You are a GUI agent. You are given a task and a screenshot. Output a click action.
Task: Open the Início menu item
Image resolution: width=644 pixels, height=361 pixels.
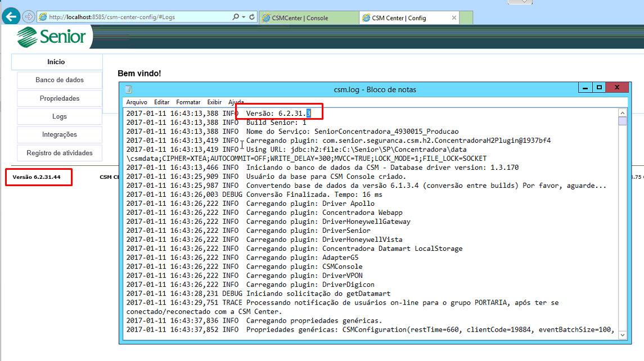(56, 62)
